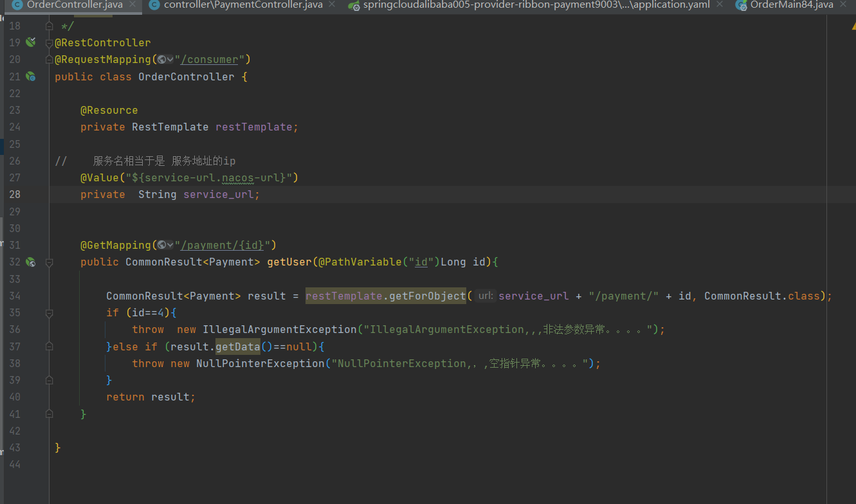This screenshot has width=856, height=504.
Task: Click line number 44 in gutter
Action: (x=14, y=464)
